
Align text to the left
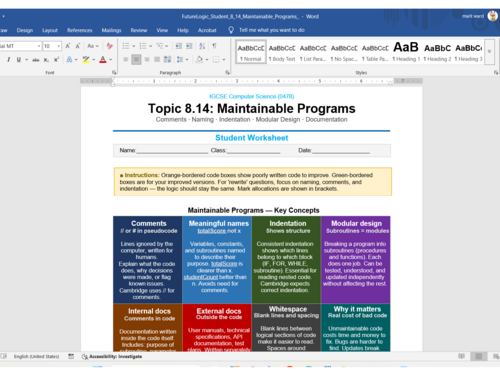click(126, 60)
